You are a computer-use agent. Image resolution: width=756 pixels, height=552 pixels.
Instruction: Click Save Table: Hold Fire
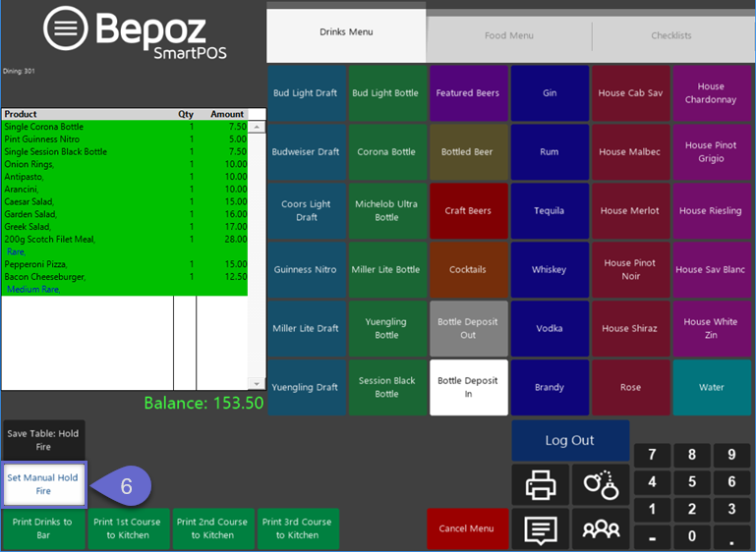(x=44, y=440)
